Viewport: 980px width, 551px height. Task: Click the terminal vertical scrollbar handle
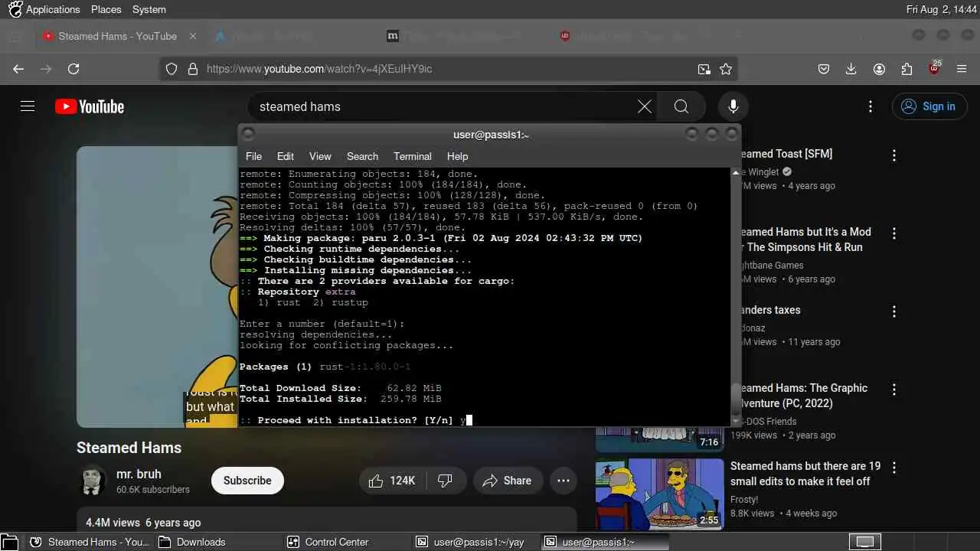[x=737, y=399]
